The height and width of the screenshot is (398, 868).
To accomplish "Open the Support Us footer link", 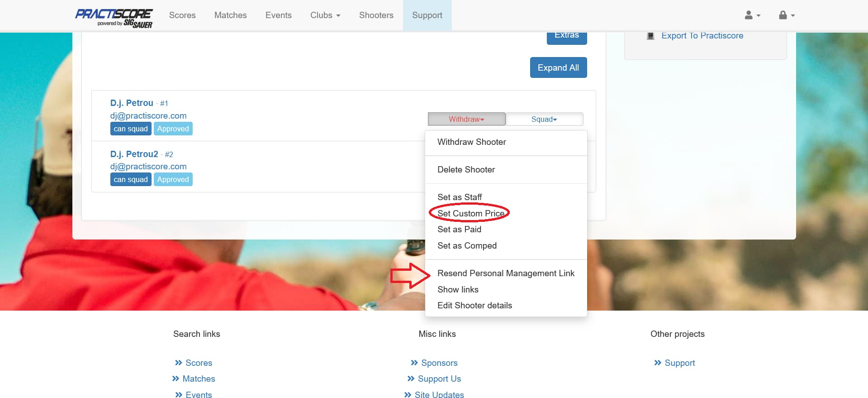I will [x=439, y=379].
